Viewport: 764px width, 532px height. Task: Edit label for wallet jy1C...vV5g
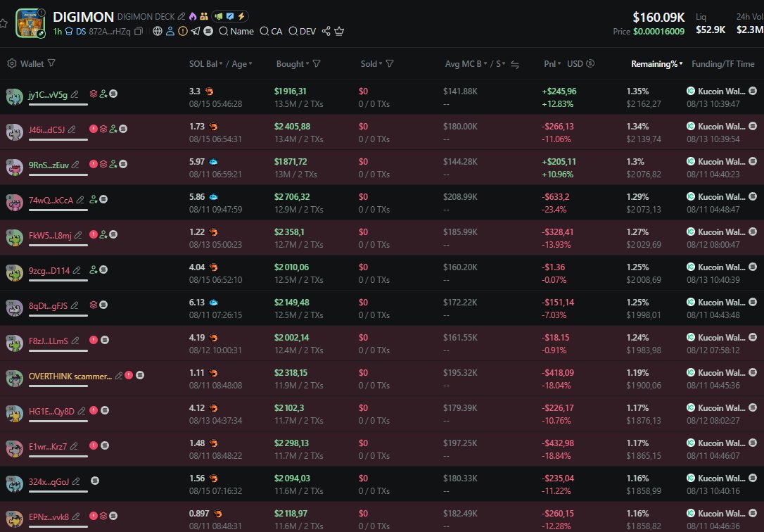click(75, 94)
